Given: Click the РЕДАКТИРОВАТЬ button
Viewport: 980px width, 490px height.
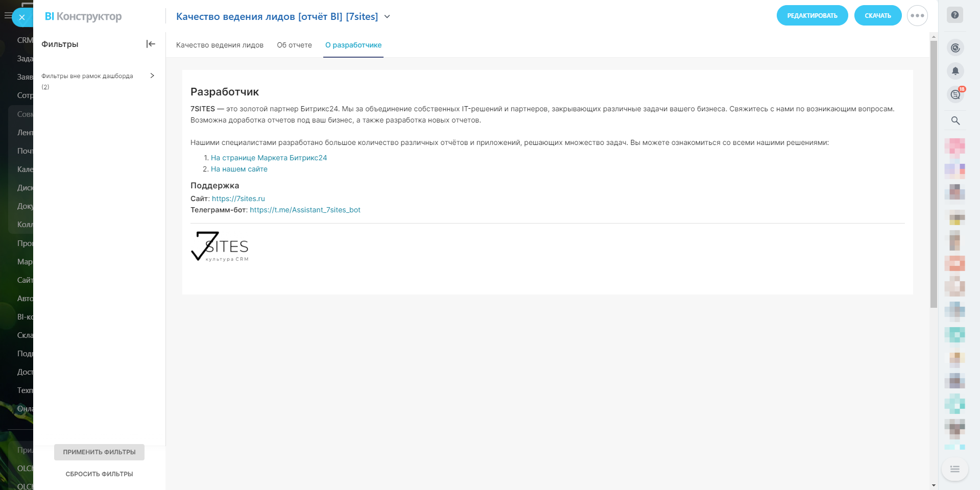Looking at the screenshot, I should point(812,16).
